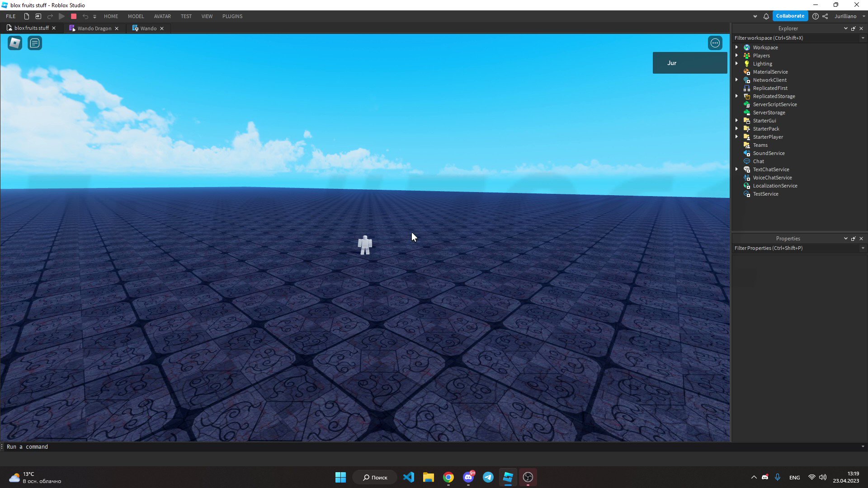Click the Undo arrow icon
The width and height of the screenshot is (868, 488).
(85, 16)
